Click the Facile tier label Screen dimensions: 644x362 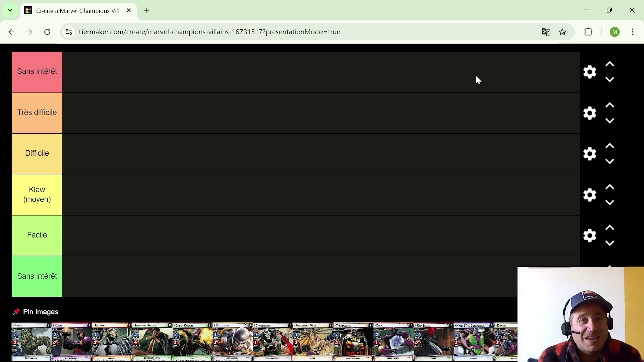37,235
